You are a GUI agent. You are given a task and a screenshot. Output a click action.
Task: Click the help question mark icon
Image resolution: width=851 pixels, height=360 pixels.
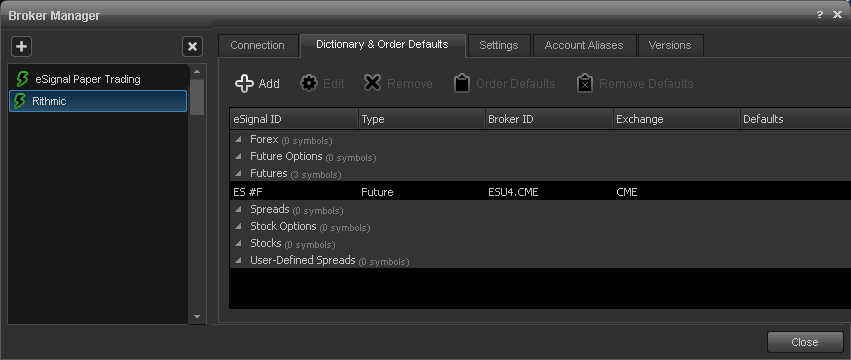[820, 15]
